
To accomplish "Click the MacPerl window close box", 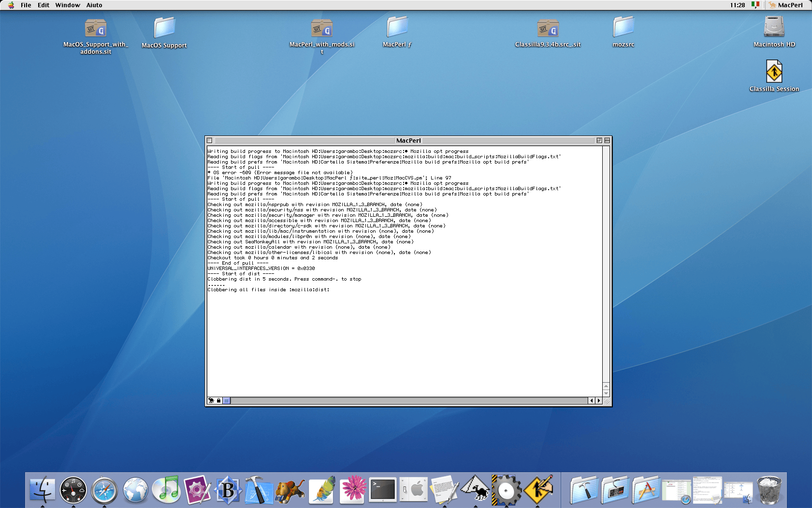I will coord(209,140).
